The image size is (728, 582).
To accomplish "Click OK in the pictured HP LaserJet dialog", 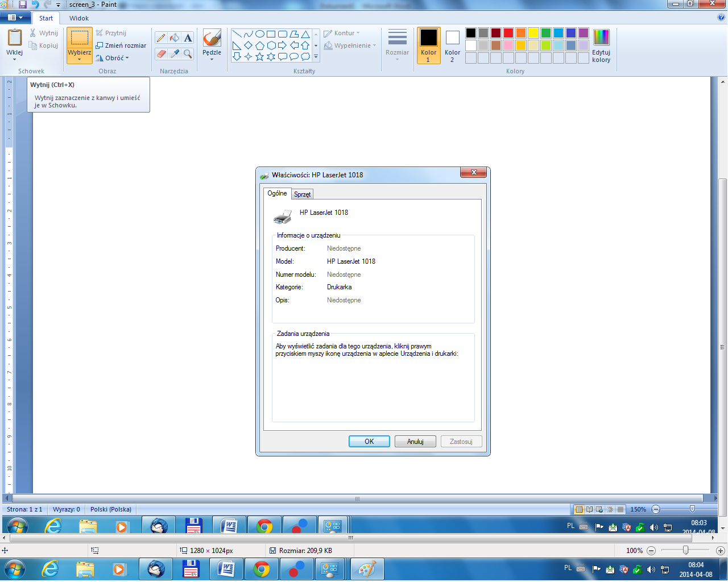I will [x=369, y=442].
